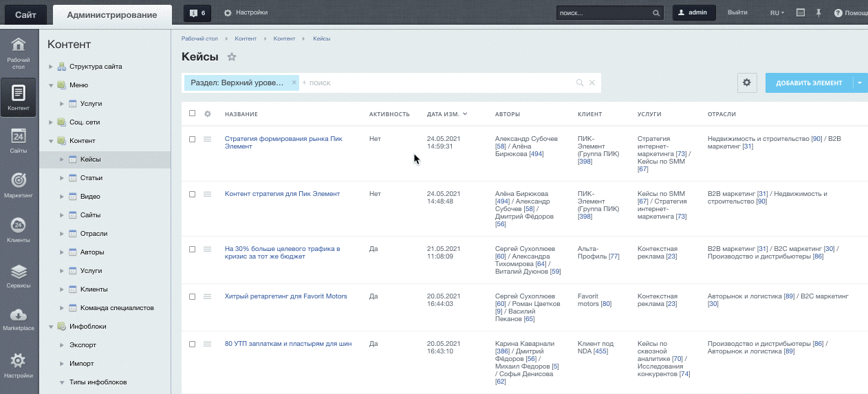This screenshot has width=868, height=394.
Task: Click the filter search magnifier icon
Action: coord(580,83)
